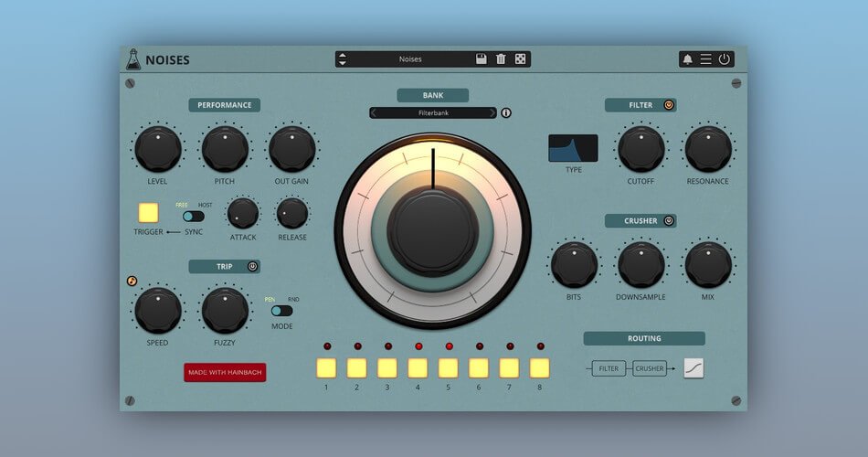Image resolution: width=868 pixels, height=457 pixels.
Task: Click the save preset floppy disk icon
Action: [482, 59]
